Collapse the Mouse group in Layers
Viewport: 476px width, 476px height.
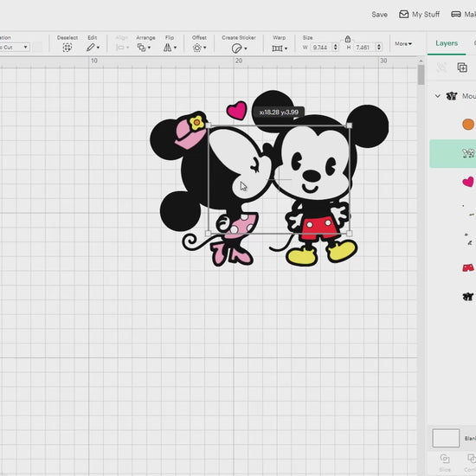(437, 96)
